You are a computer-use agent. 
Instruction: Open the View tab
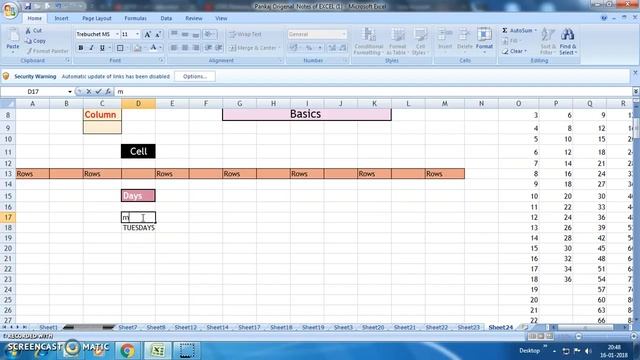point(221,18)
